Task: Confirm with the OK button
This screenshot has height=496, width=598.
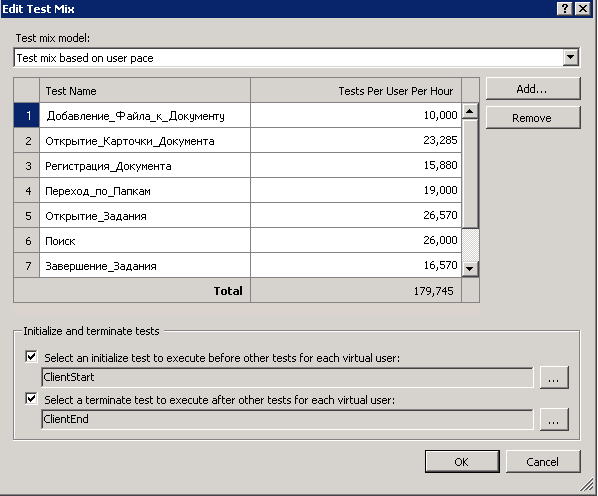Action: (x=462, y=462)
